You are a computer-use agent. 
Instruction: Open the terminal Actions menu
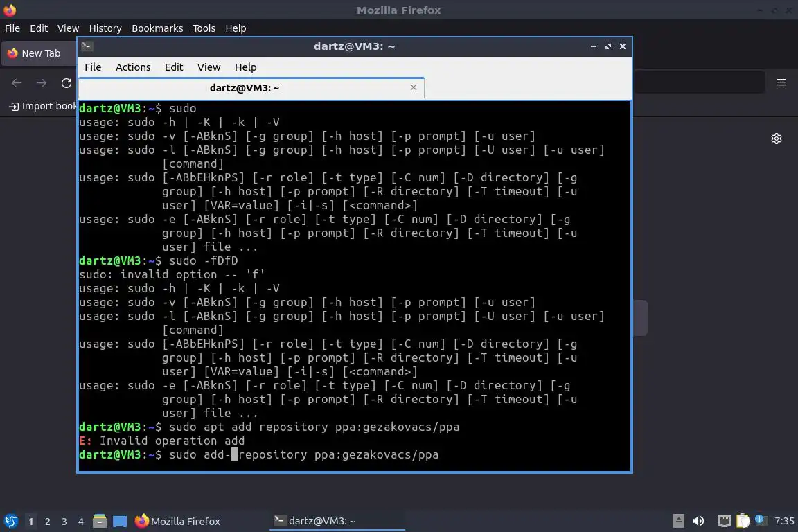pos(133,67)
